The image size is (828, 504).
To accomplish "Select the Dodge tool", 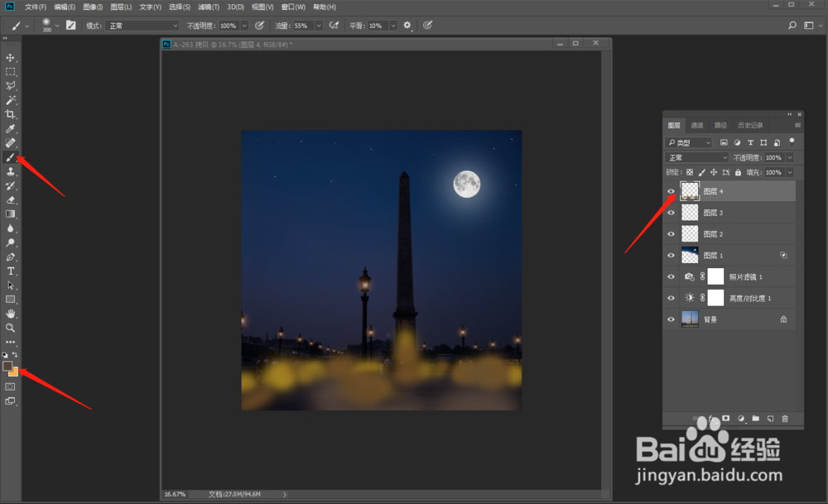I will 10,242.
